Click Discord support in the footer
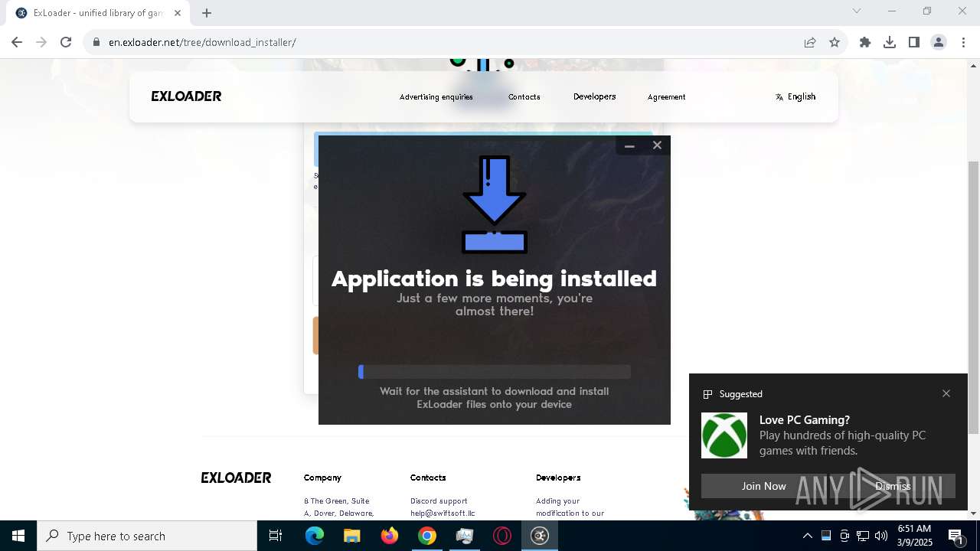Viewport: 980px width, 551px height. pos(439,501)
